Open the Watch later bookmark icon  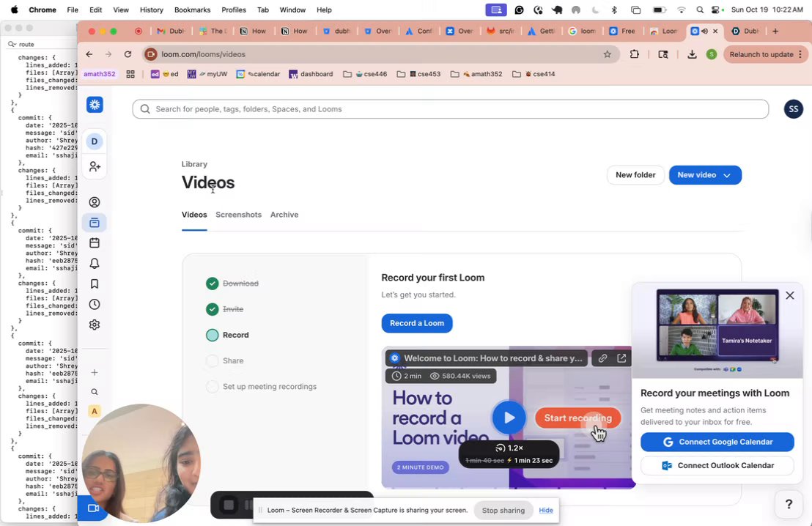point(95,284)
